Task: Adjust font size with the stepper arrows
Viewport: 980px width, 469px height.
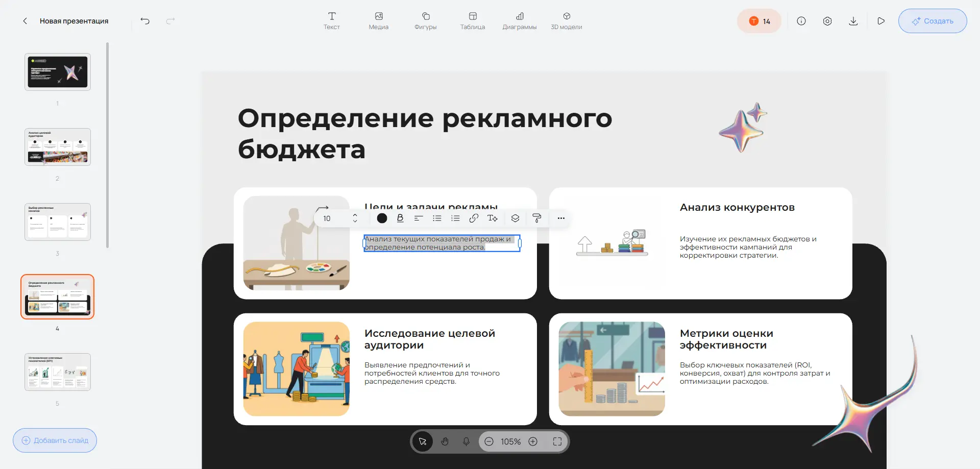Action: point(355,218)
